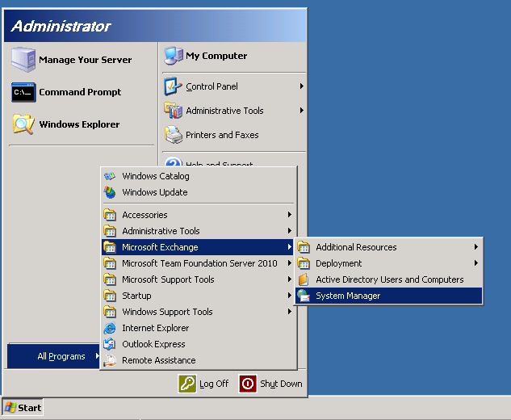
Task: Click the Internet Explorer icon
Action: pos(110,328)
